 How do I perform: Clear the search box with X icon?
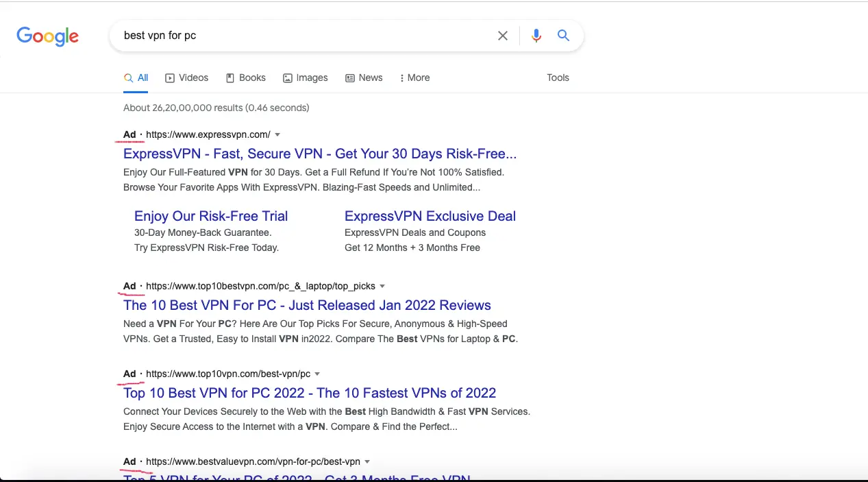(503, 36)
